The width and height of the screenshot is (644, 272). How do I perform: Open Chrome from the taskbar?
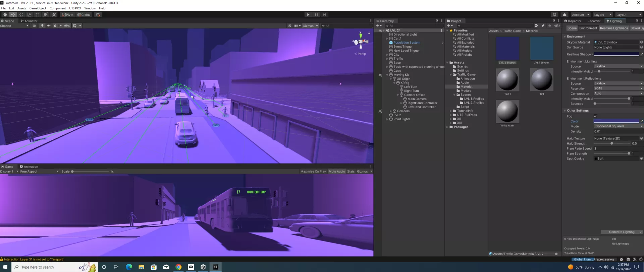[178, 267]
